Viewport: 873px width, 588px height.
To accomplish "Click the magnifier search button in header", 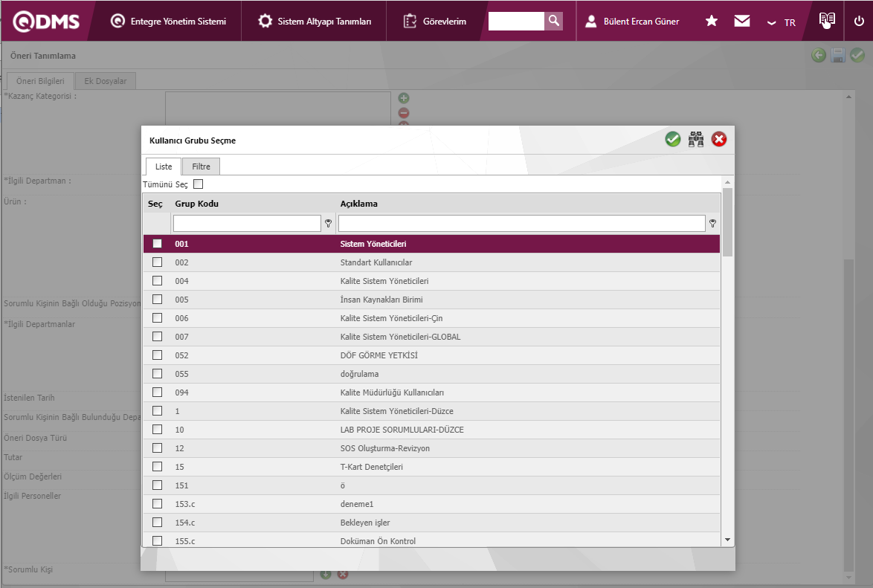I will coord(553,21).
